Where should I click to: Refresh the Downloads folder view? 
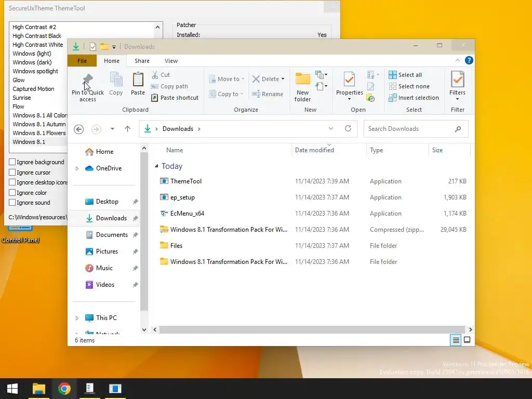(348, 129)
